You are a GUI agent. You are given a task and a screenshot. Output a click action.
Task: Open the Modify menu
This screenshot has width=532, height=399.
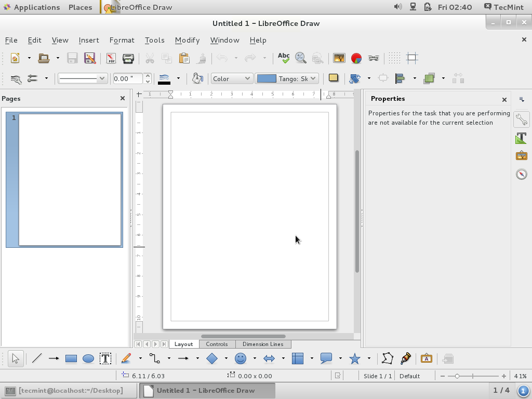pos(187,40)
